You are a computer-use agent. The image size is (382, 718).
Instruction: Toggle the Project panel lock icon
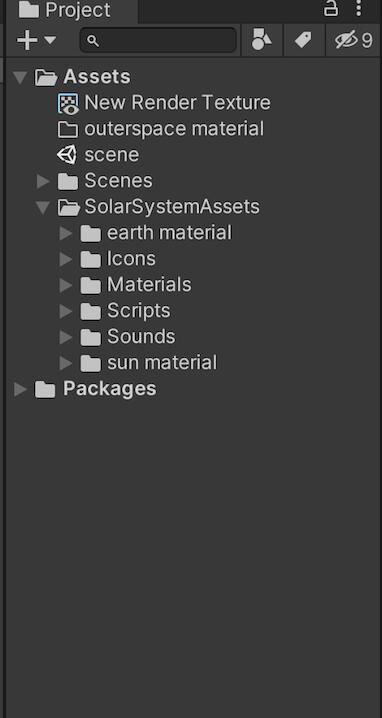(331, 8)
